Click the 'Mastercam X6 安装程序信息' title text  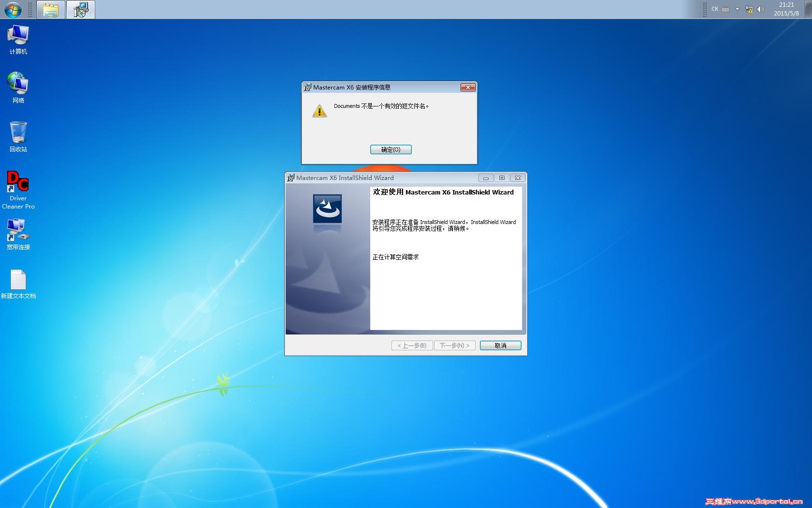[352, 88]
